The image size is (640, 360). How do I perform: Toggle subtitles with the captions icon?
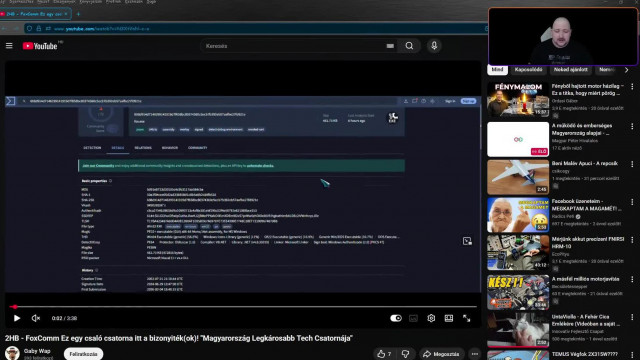tap(413, 318)
